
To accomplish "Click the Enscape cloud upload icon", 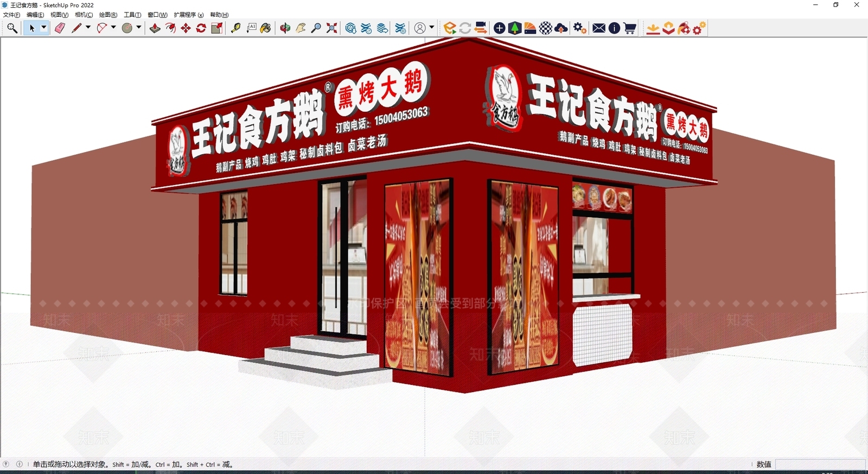I will 561,28.
